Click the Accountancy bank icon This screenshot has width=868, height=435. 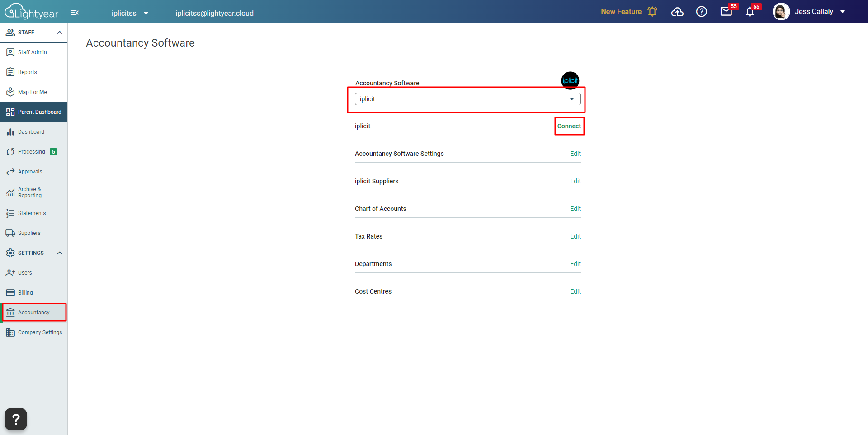tap(10, 313)
